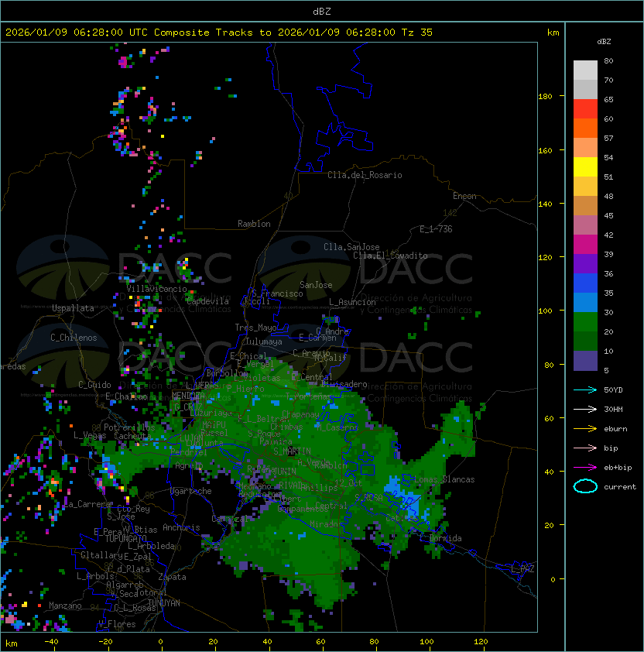The width and height of the screenshot is (644, 652).
Task: Click the '50YD' legend label
Action: pyautogui.click(x=613, y=390)
